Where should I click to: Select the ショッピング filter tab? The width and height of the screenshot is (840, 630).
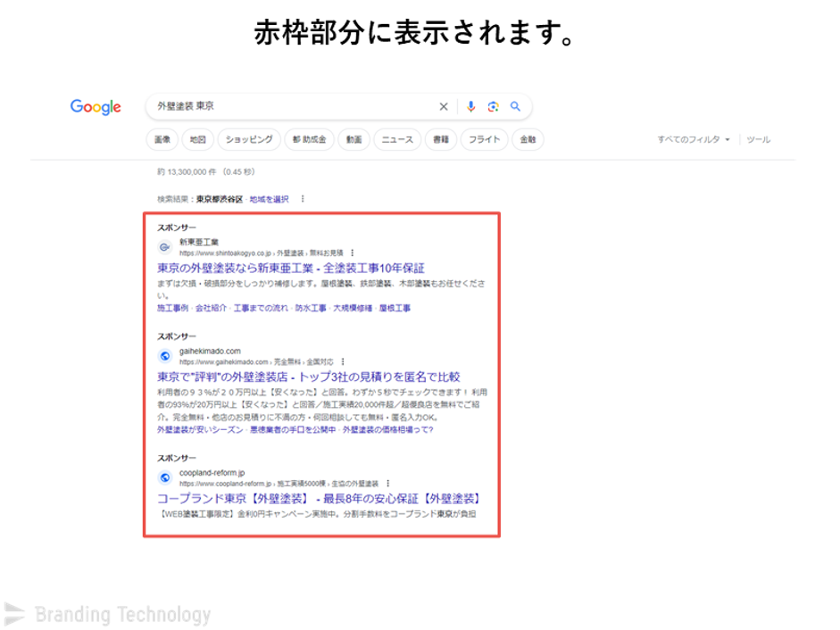click(x=249, y=139)
